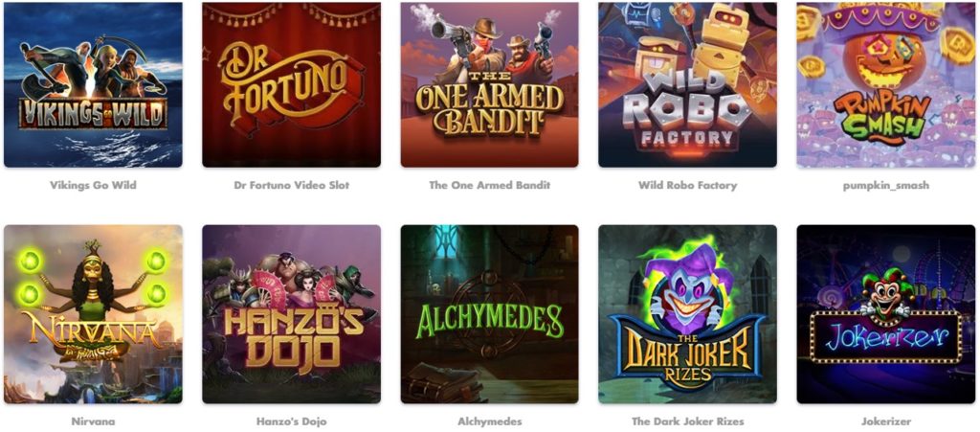Launch the Hanzo's Dojo game image
This screenshot has width=980, height=432.
point(291,314)
